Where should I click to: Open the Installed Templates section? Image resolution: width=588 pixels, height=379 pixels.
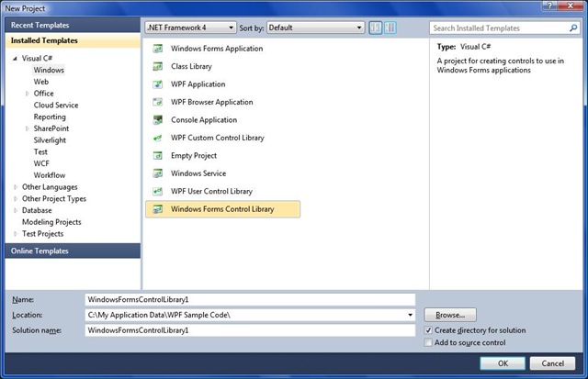tap(73, 40)
